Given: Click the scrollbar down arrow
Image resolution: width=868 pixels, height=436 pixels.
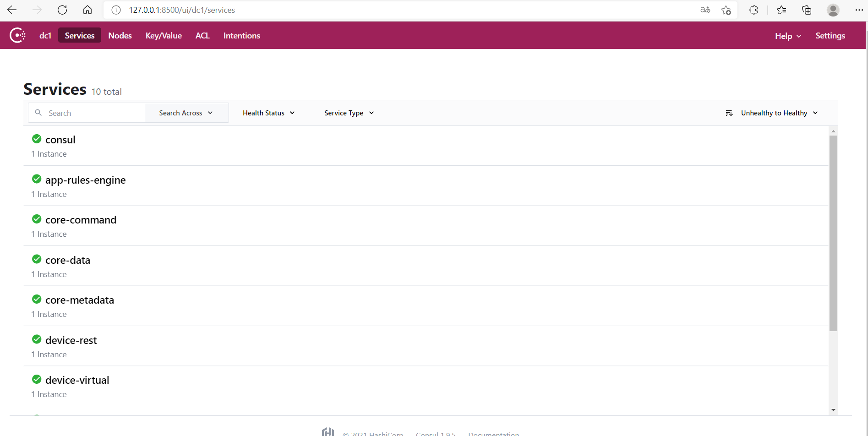Looking at the screenshot, I should [x=833, y=410].
